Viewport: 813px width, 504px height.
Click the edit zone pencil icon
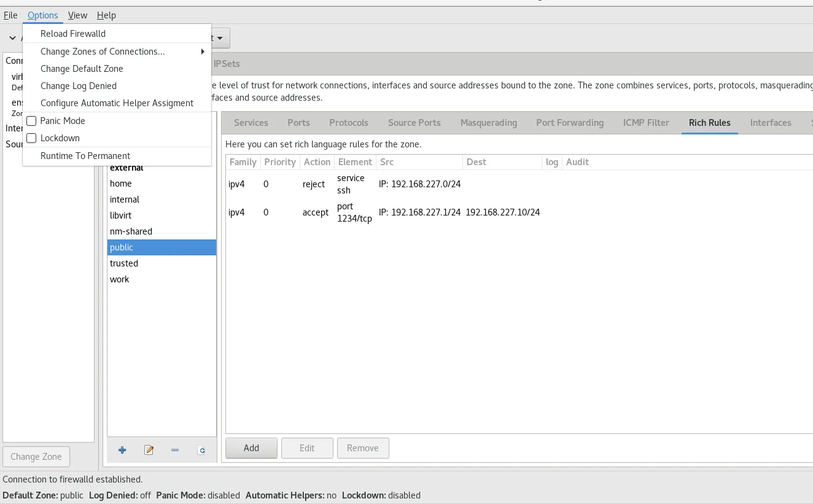(x=149, y=450)
